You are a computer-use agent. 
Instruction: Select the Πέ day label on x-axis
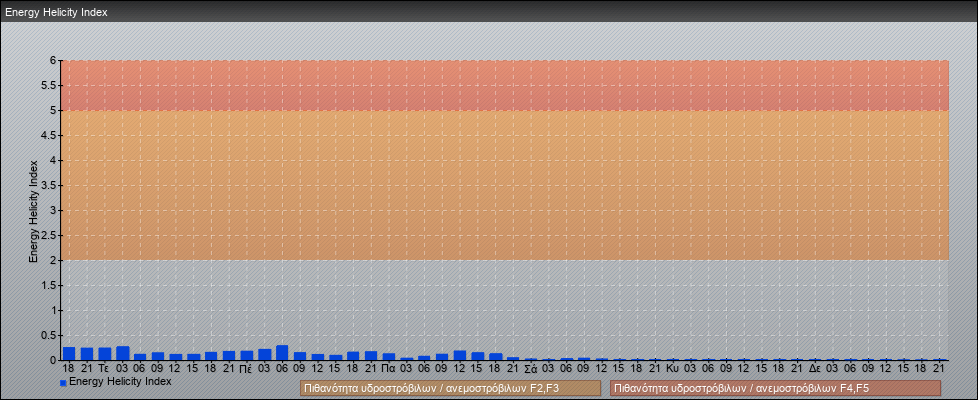pos(246,369)
